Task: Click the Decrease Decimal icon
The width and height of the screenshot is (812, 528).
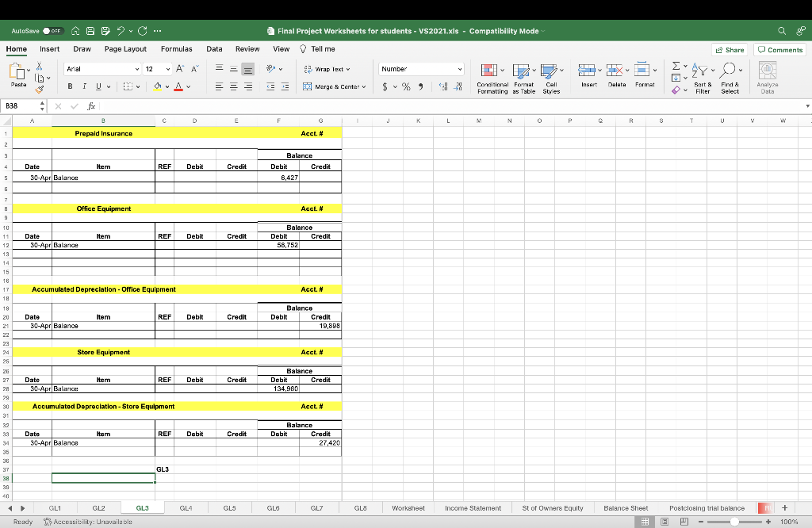Action: (x=458, y=86)
